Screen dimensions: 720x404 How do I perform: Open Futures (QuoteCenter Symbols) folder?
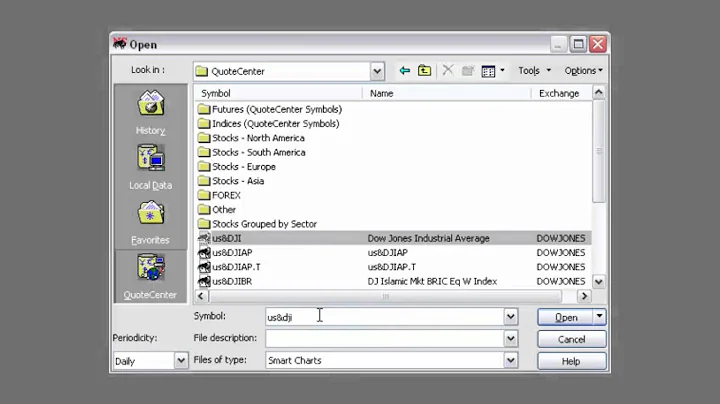point(270,109)
